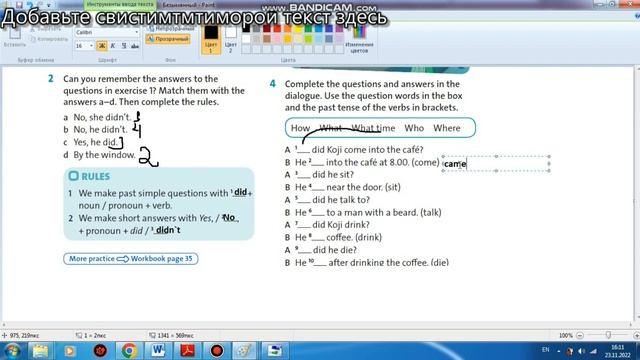Click canvas size '1341 × 569пкс' in status bar
The width and height of the screenshot is (640, 360).
tap(176, 336)
